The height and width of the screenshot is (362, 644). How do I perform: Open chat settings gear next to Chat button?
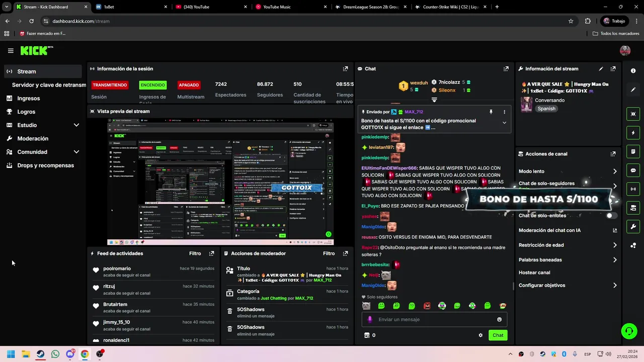coord(480,335)
